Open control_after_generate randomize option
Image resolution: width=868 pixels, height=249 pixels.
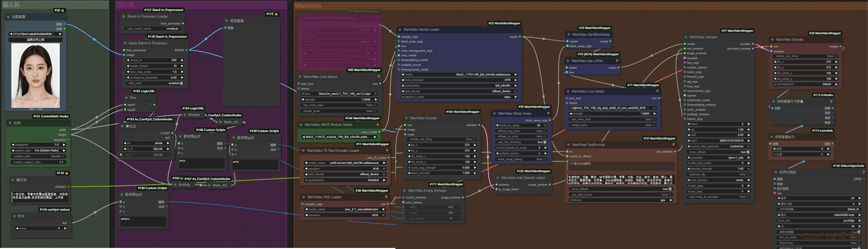tap(719, 146)
